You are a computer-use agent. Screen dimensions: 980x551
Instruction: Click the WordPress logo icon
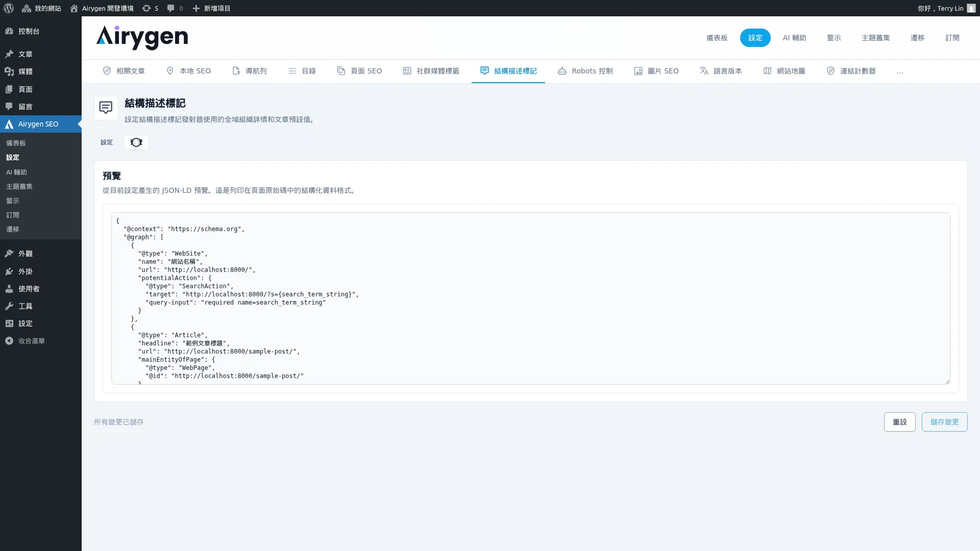[x=9, y=8]
